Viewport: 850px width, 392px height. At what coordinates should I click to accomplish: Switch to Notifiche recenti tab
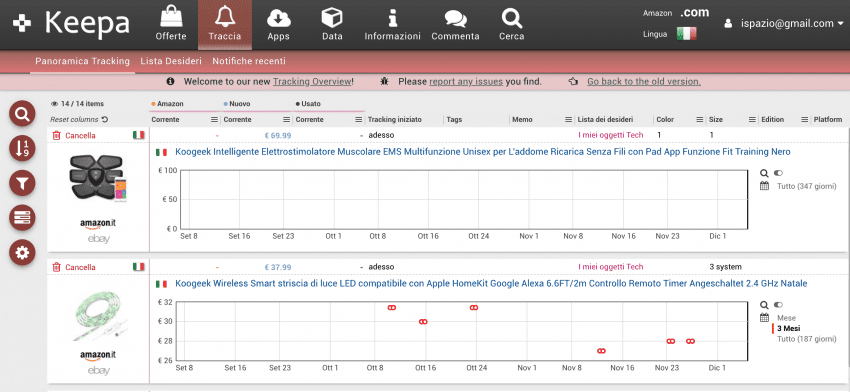(x=249, y=61)
